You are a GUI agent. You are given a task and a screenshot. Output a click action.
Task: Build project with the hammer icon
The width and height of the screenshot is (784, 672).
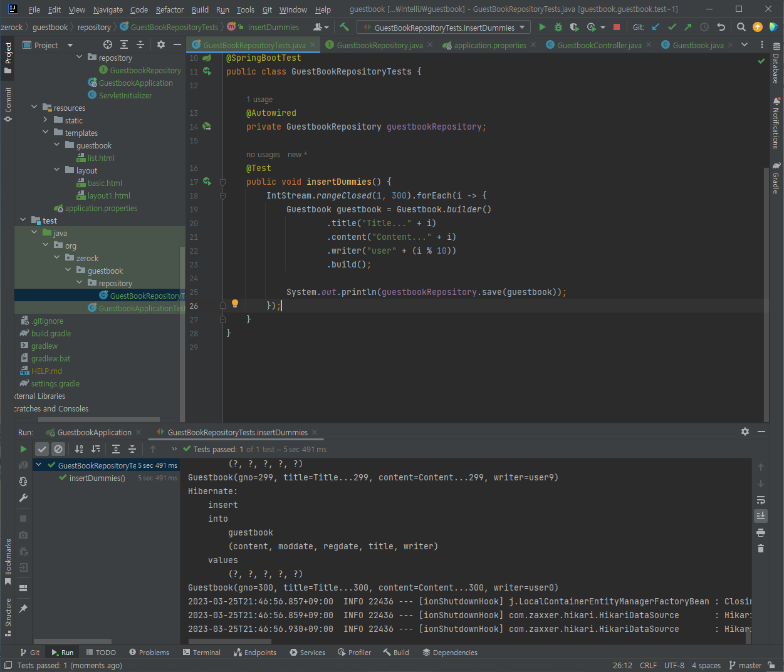344,27
